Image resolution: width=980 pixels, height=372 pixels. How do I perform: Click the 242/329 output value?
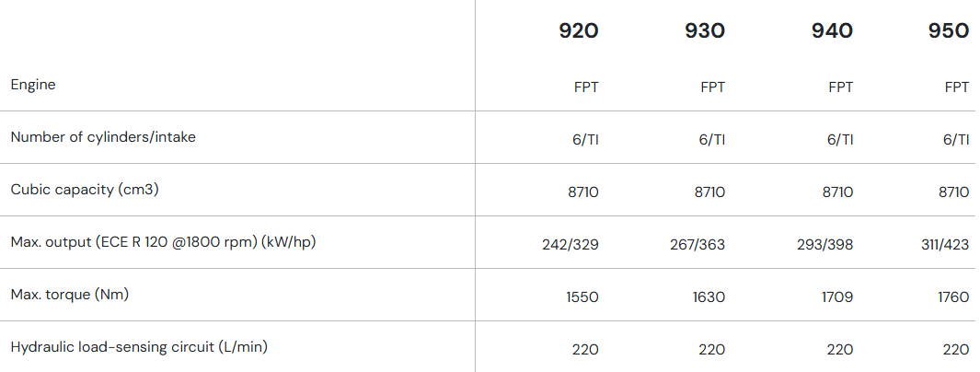click(x=571, y=245)
